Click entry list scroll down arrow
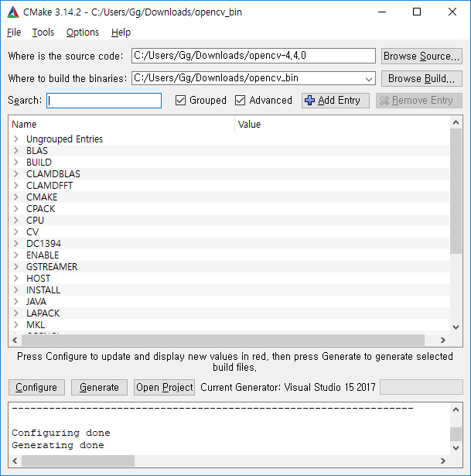The height and width of the screenshot is (476, 471). [456, 327]
